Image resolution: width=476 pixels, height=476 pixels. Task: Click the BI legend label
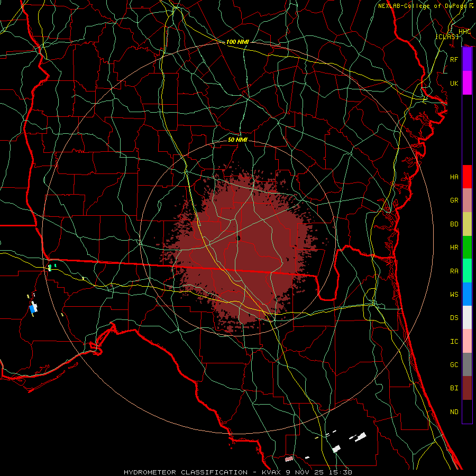[454, 388]
